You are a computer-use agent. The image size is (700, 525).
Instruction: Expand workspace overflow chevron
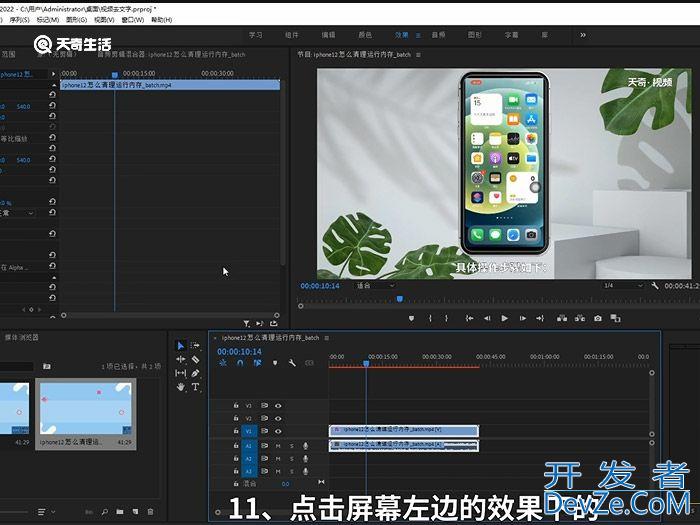point(583,35)
